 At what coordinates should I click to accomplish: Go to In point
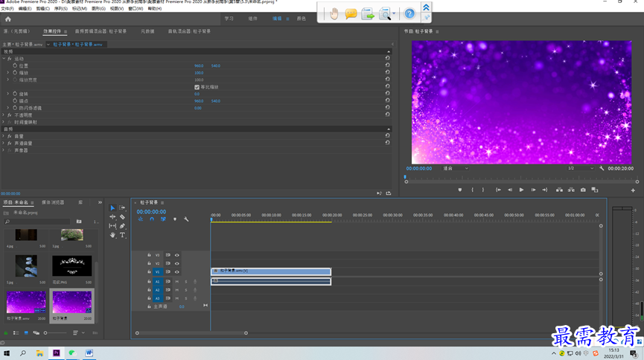point(498,190)
